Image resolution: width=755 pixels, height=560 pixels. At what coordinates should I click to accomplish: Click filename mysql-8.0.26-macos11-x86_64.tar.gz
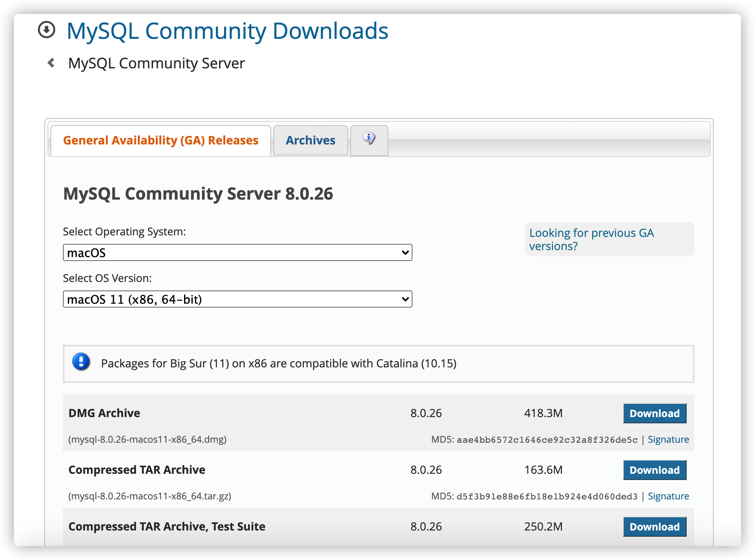tap(150, 496)
